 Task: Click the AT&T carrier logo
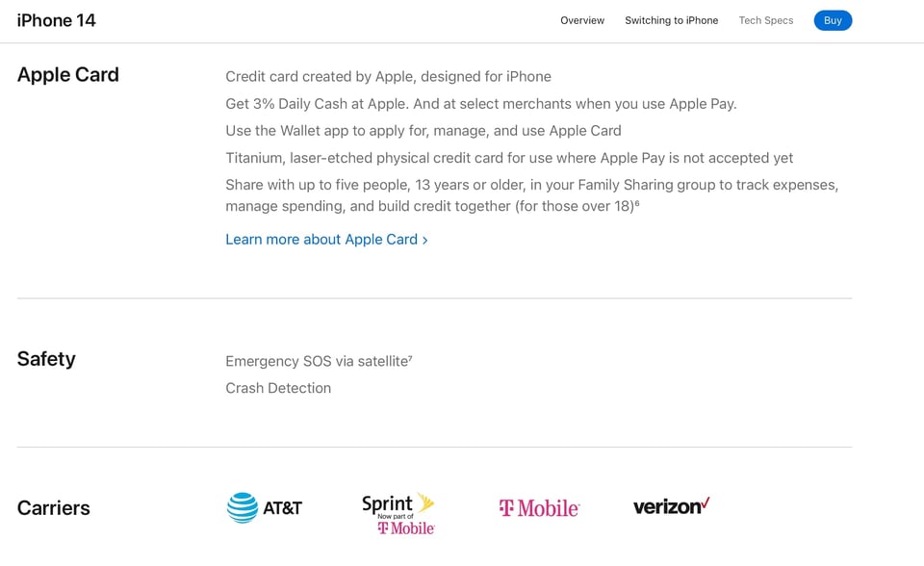(x=265, y=507)
